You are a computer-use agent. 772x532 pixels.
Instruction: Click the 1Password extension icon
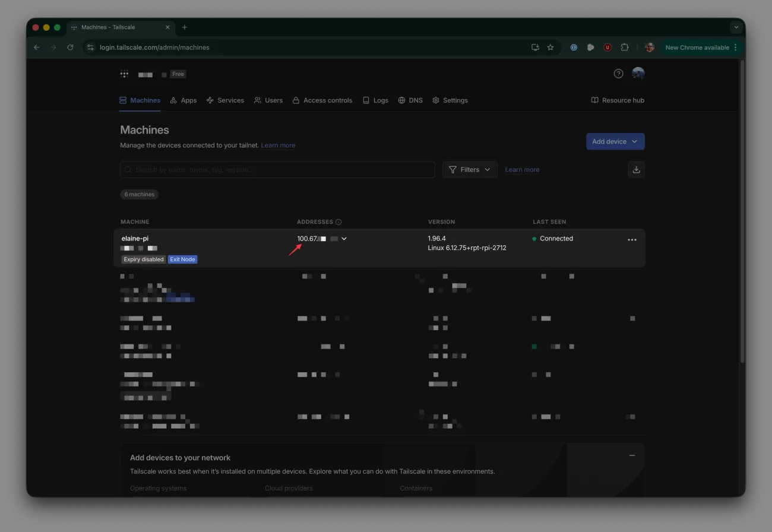pyautogui.click(x=574, y=47)
